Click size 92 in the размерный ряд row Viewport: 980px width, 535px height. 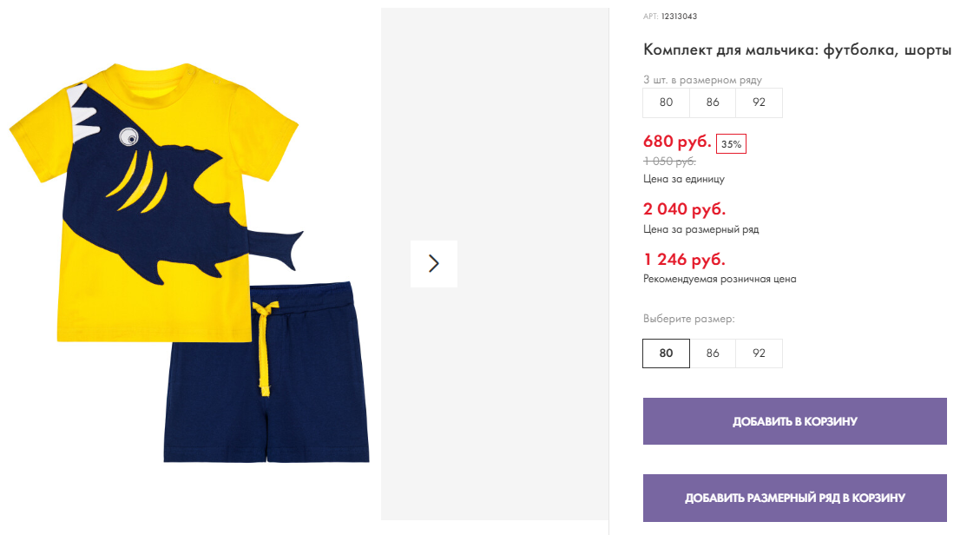[x=759, y=102]
